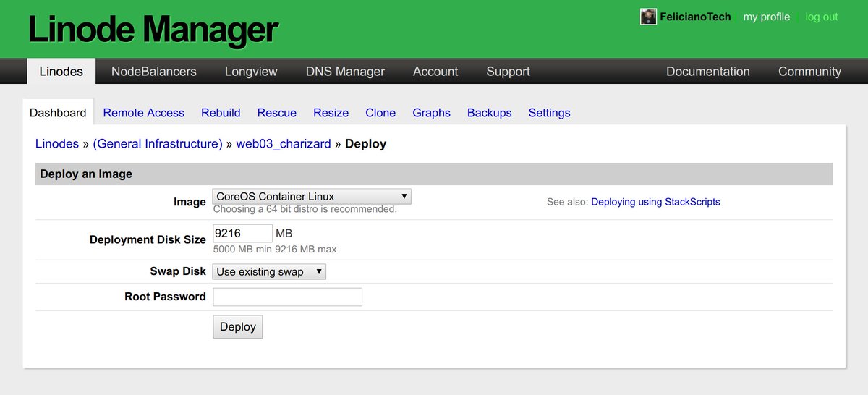Open the Rescue tab
The image size is (868, 395).
[277, 113]
